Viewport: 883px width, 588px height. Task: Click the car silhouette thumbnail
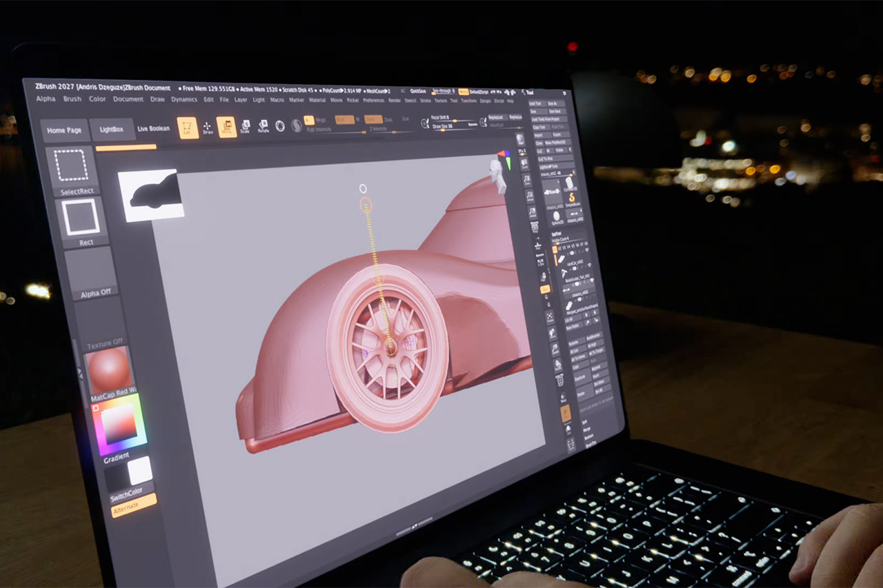tap(151, 195)
